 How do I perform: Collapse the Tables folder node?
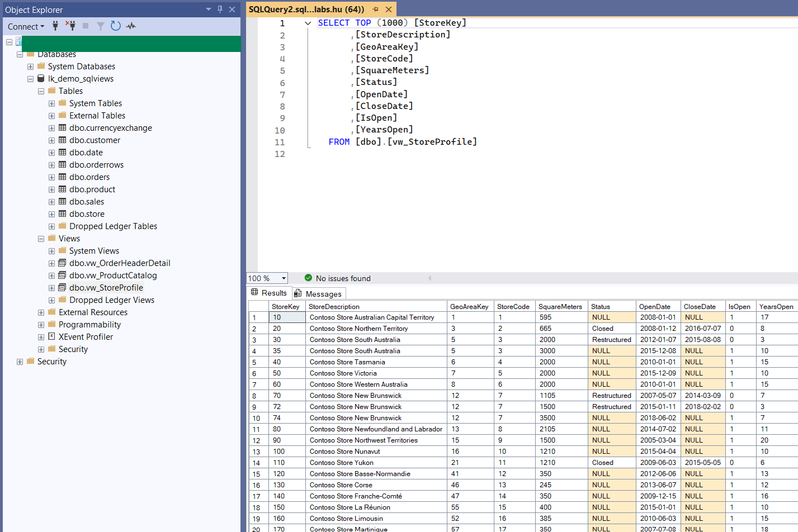click(41, 91)
